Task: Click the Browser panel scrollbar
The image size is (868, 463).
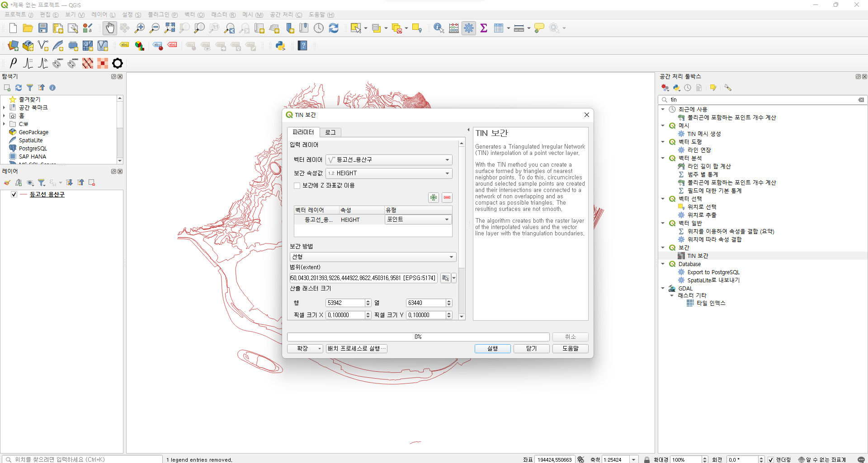Action: pyautogui.click(x=120, y=130)
